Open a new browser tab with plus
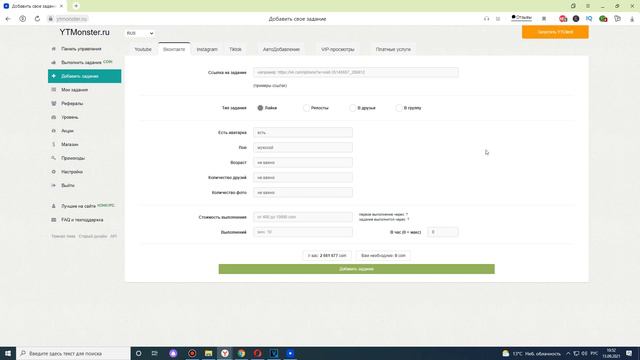The image size is (640, 360). pos(76,6)
